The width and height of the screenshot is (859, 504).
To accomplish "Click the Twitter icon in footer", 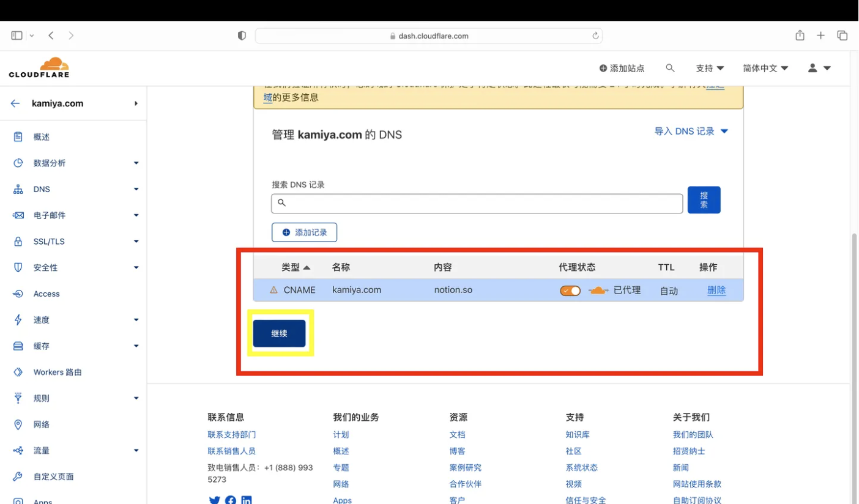I will click(x=214, y=500).
